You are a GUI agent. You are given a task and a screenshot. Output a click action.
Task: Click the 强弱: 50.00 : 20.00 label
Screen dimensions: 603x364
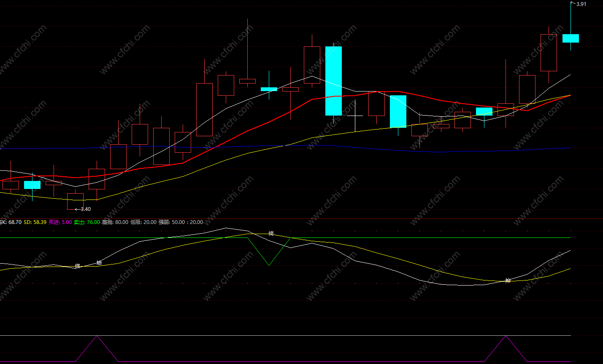pyautogui.click(x=181, y=222)
